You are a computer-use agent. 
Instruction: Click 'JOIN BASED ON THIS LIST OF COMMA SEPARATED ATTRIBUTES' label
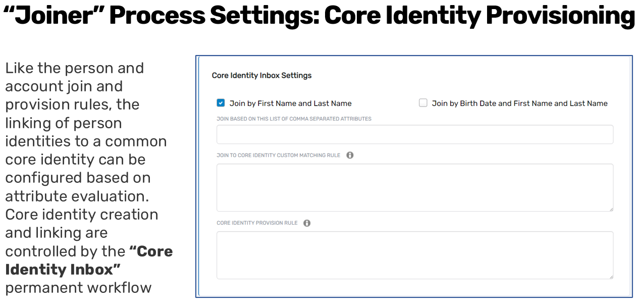[x=294, y=119]
